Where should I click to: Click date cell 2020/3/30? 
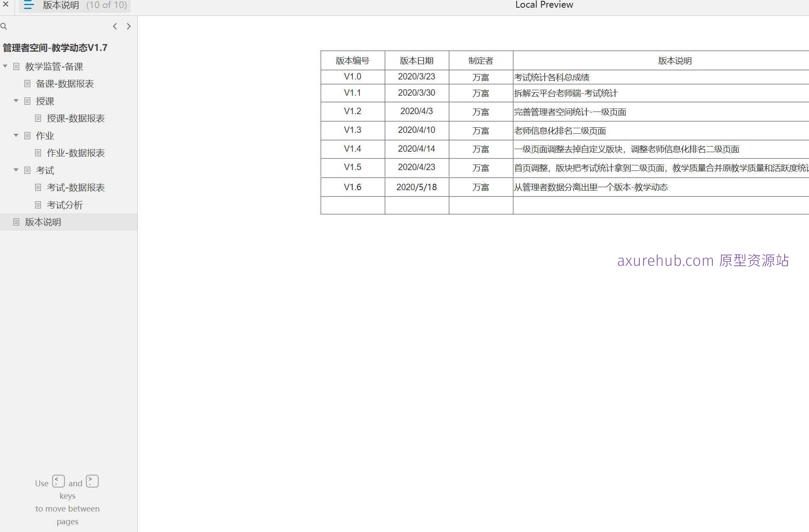pos(417,93)
